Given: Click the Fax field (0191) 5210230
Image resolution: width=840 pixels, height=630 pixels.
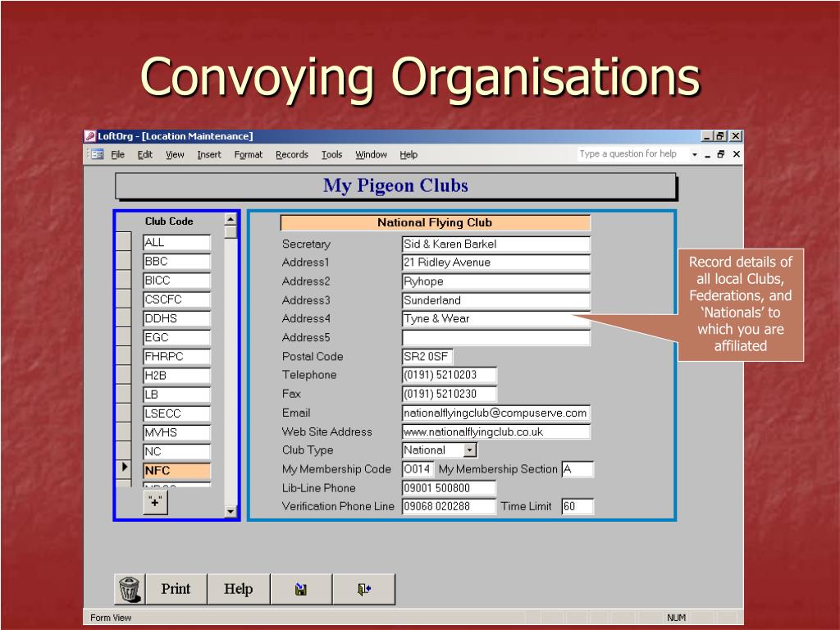Looking at the screenshot, I should [449, 394].
